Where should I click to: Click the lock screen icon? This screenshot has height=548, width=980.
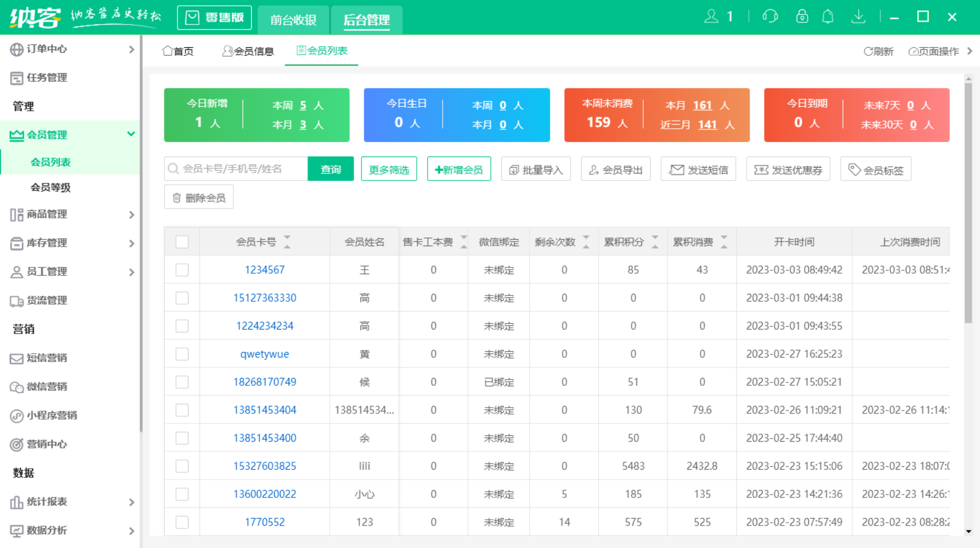click(x=801, y=17)
